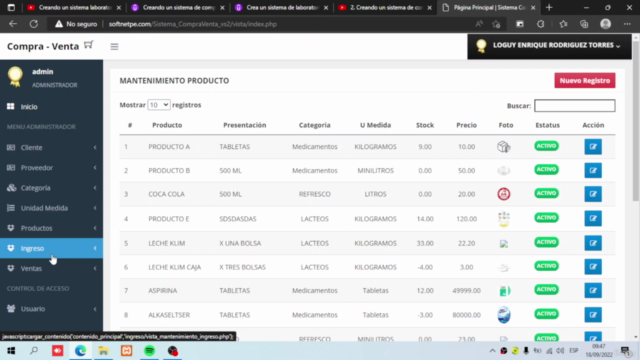Open a new browser tab
The width and height of the screenshot is (640, 360).
coord(549,7)
